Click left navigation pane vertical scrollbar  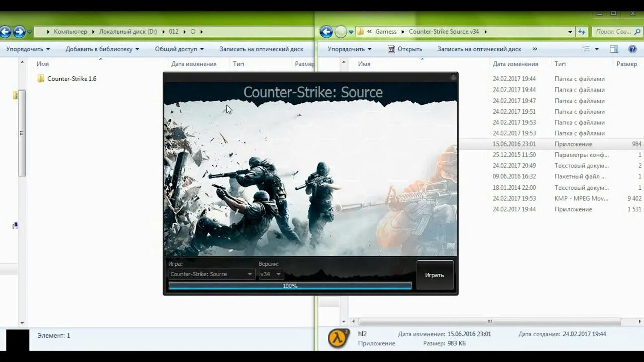click(22, 133)
